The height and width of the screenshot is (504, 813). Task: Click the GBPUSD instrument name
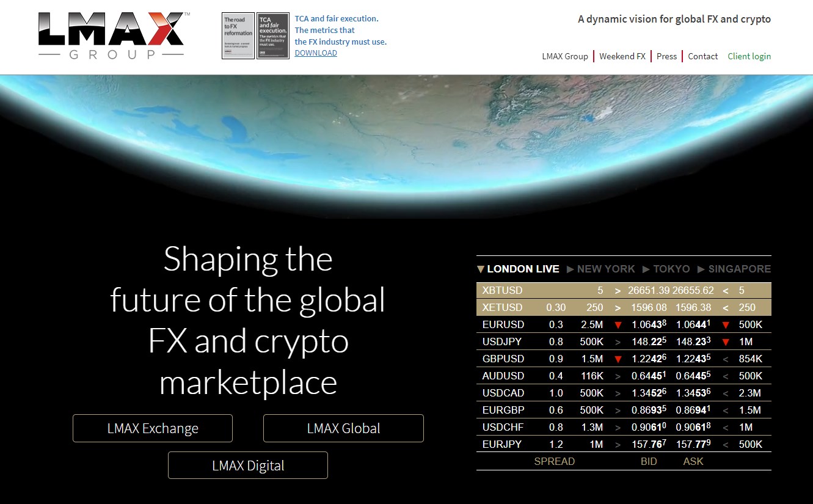[503, 359]
